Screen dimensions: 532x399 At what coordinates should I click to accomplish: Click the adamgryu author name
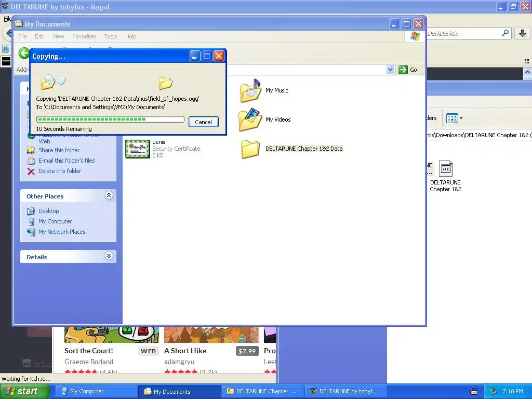[x=179, y=362]
